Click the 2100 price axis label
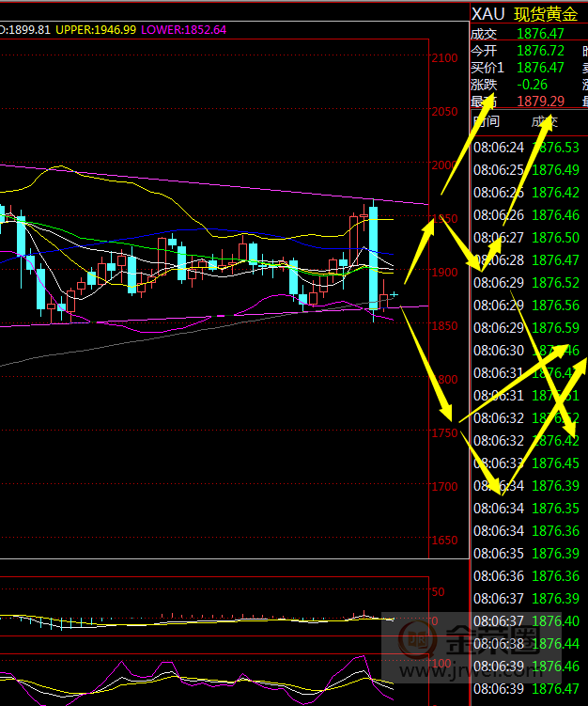Screen dimensions: 588x706 (444, 58)
